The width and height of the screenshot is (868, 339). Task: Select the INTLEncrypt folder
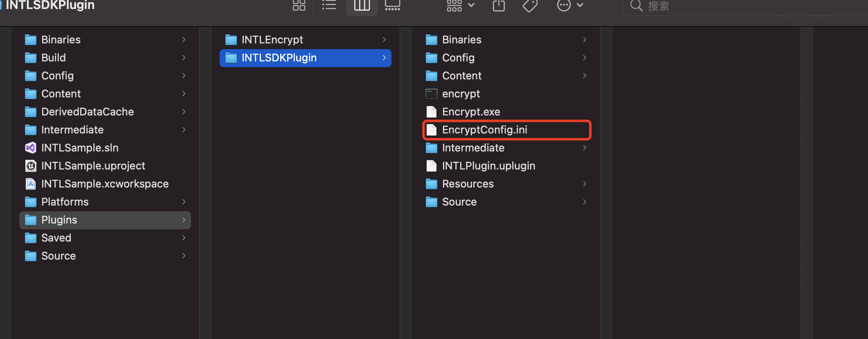click(306, 40)
